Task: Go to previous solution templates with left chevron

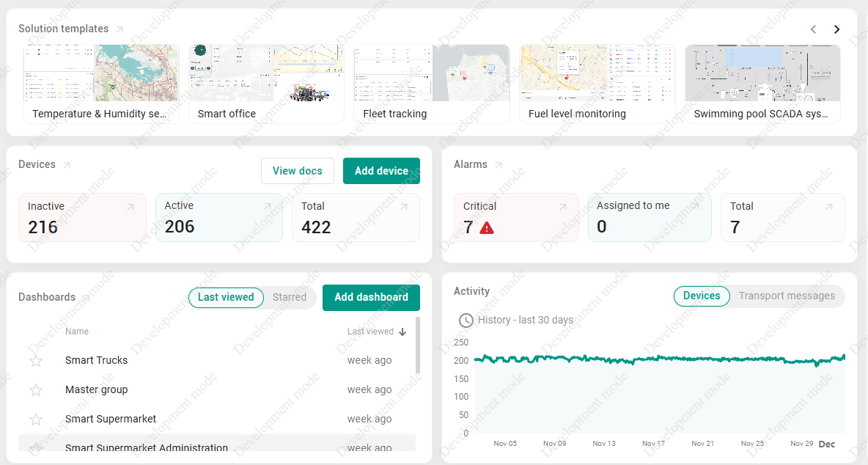Action: point(813,29)
